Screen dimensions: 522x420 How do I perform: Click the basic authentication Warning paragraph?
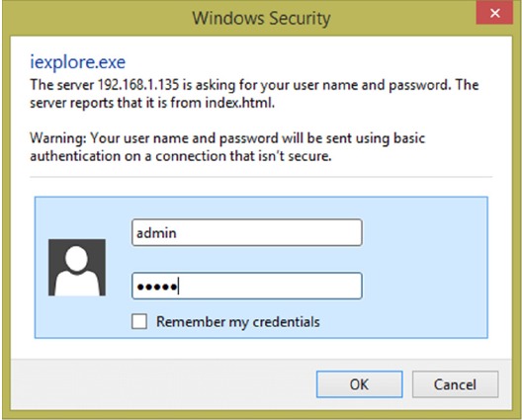[227, 147]
